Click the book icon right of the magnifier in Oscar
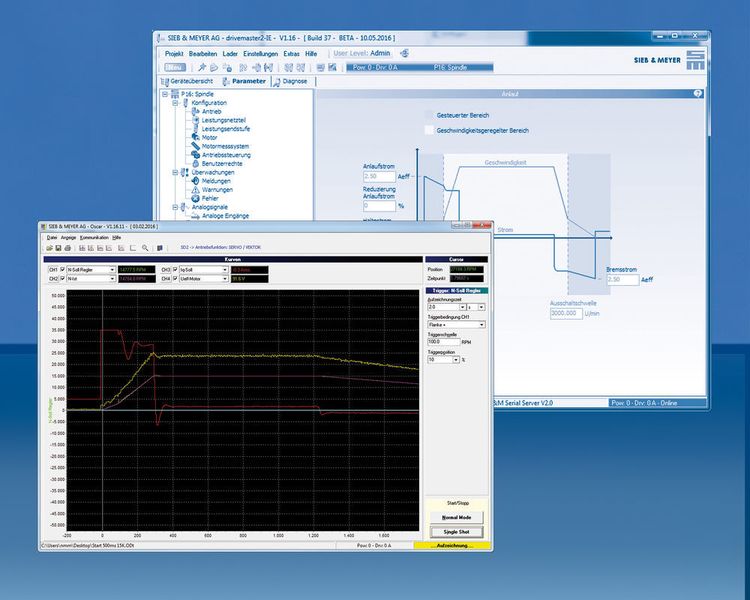The image size is (750, 600). tap(160, 248)
